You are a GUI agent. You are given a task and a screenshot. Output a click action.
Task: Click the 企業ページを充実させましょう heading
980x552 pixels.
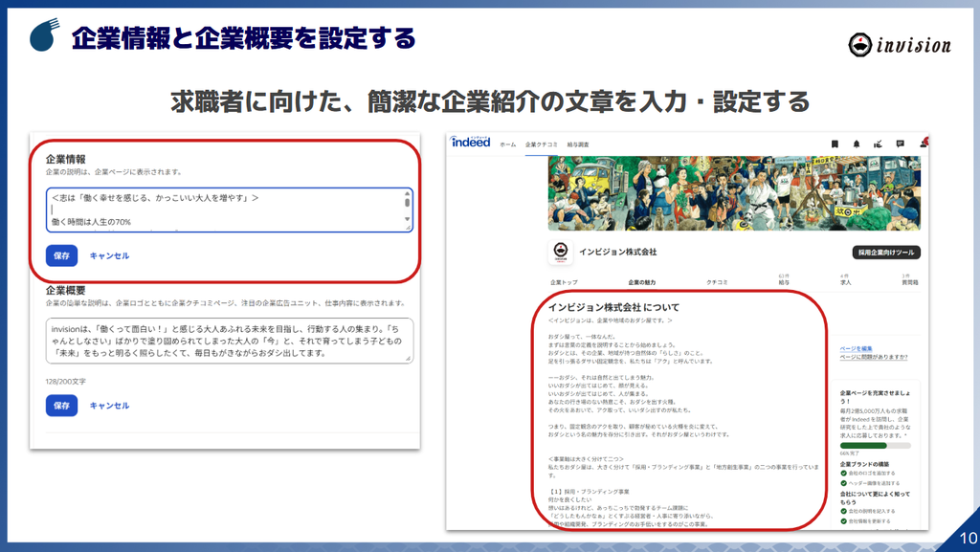[x=875, y=397]
